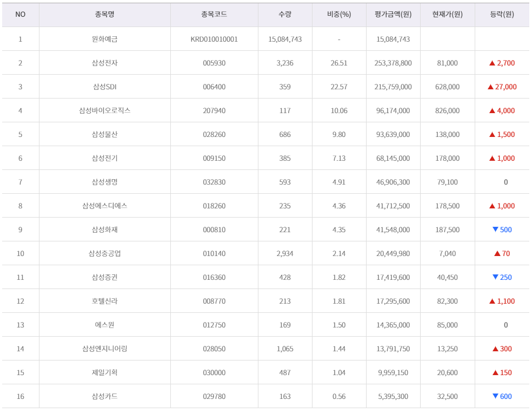Image resolution: width=532 pixels, height=413 pixels.
Task: Click stock code 012750
Action: click(214, 325)
